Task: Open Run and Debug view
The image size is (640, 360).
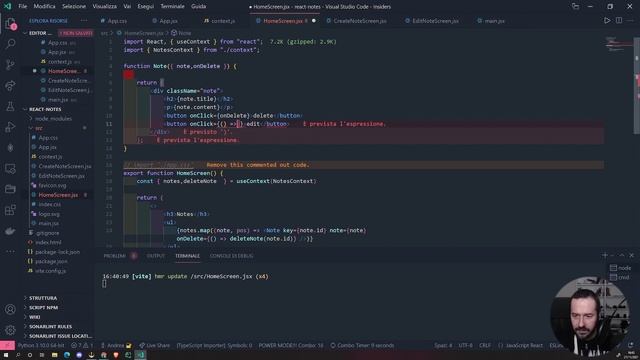Action: click(x=10, y=127)
